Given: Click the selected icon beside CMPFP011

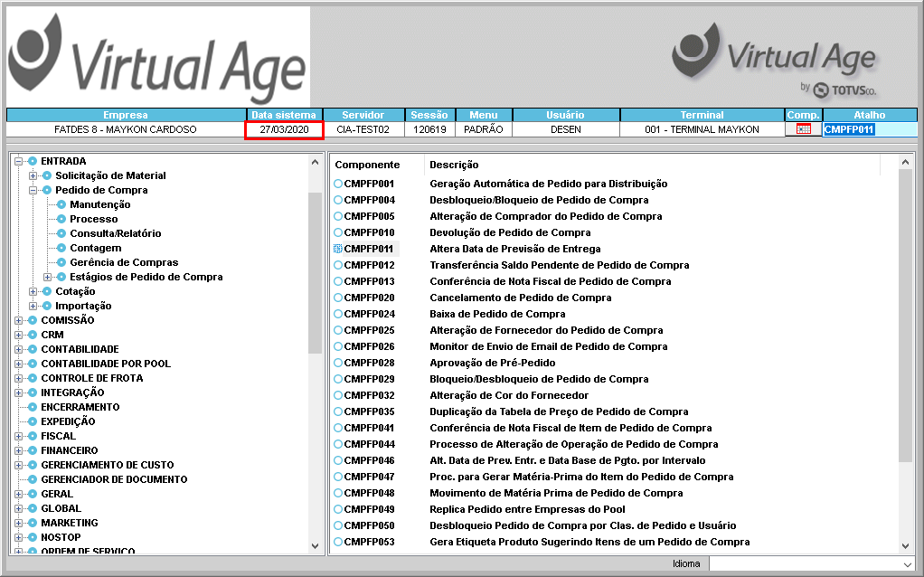Looking at the screenshot, I should (338, 249).
